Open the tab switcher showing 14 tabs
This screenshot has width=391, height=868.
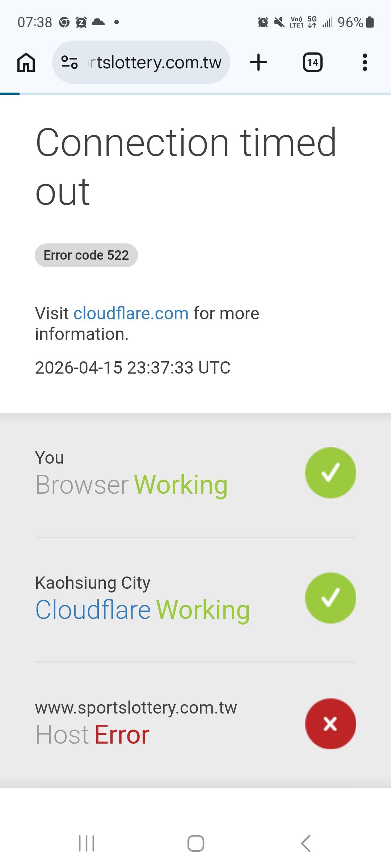(312, 63)
